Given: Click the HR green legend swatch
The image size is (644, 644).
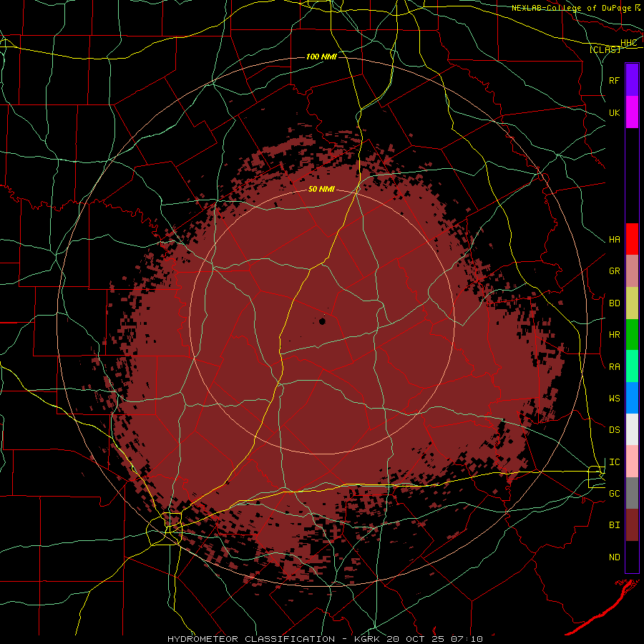Looking at the screenshot, I should (x=632, y=335).
